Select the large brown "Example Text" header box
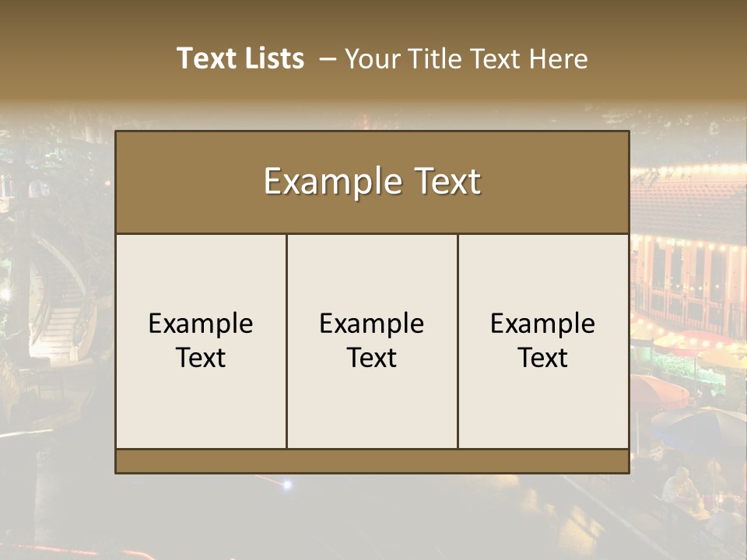The width and height of the screenshot is (747, 560). [372, 182]
